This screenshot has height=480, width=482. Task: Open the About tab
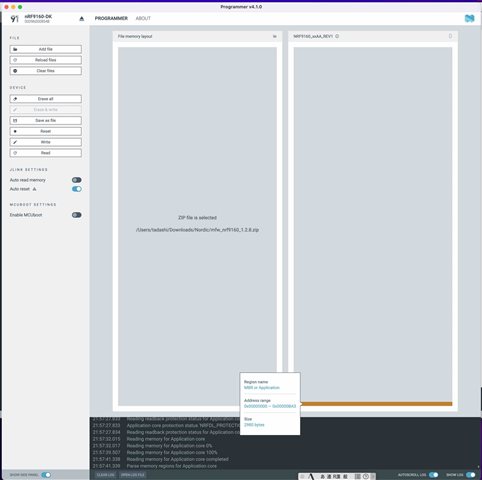tap(143, 18)
